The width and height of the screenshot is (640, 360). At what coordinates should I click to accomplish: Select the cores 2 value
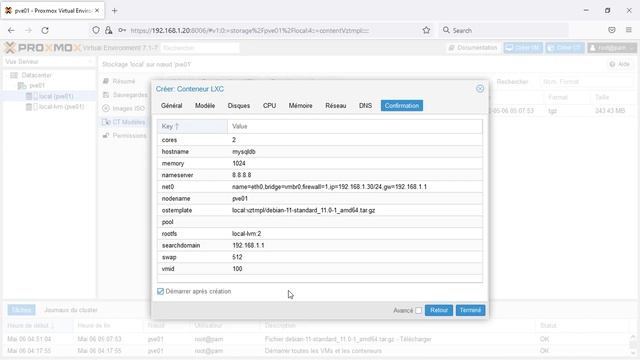(x=234, y=140)
